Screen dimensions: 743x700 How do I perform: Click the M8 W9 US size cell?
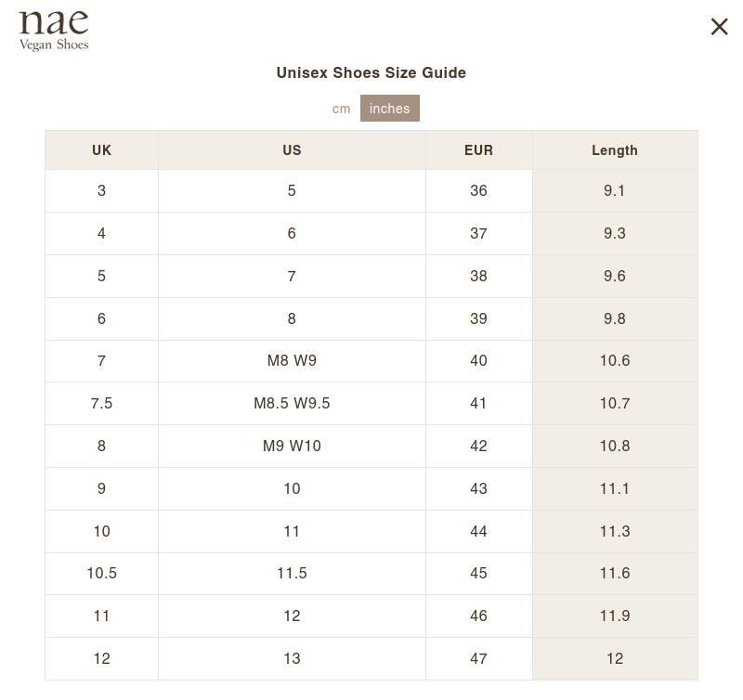(x=292, y=360)
